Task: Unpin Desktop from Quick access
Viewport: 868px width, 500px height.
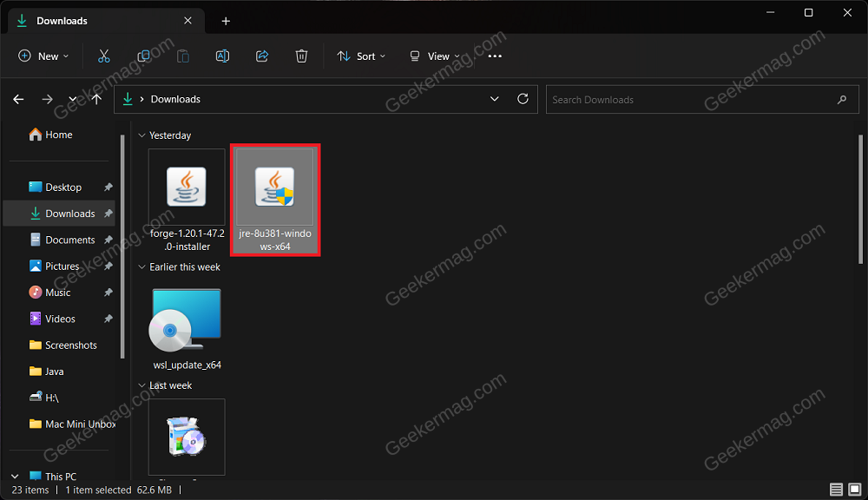Action: click(108, 187)
